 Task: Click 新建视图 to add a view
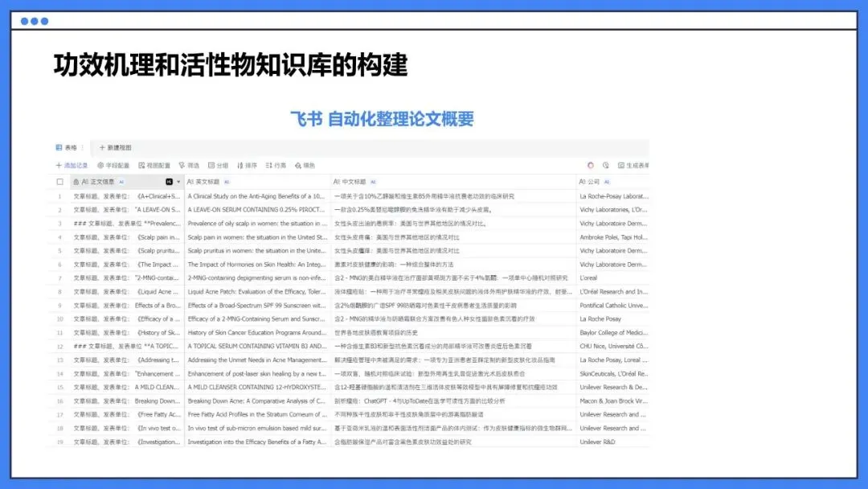pyautogui.click(x=115, y=148)
